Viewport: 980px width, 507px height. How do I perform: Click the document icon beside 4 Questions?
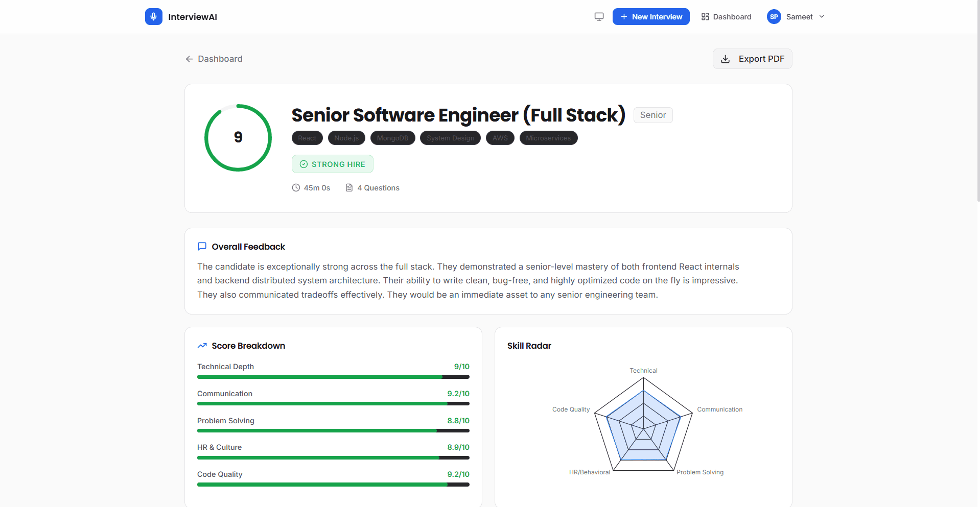(349, 188)
